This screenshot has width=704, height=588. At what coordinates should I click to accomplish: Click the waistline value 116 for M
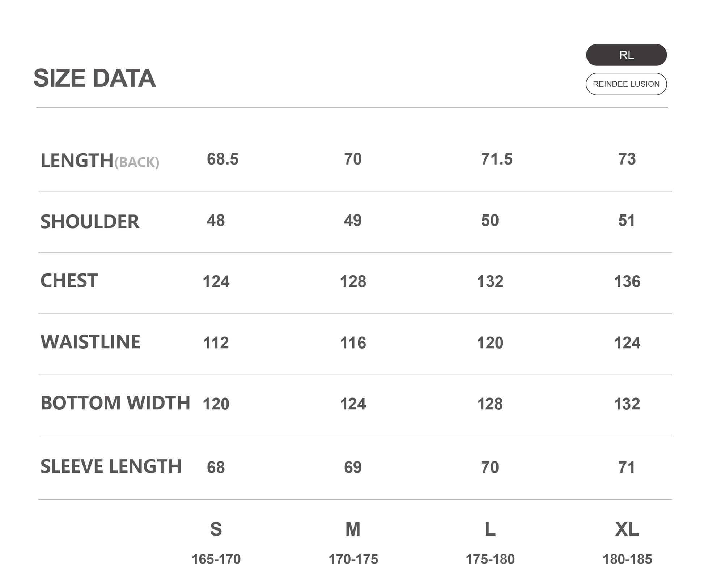353,342
